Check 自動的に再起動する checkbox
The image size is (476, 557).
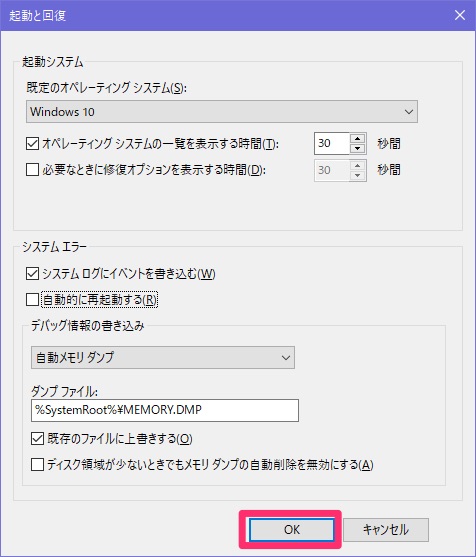pyautogui.click(x=32, y=299)
